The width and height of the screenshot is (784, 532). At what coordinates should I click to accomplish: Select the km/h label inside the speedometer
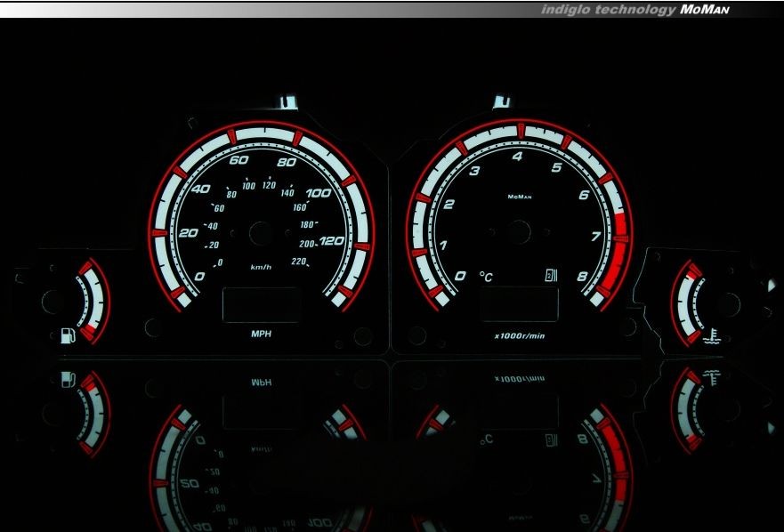pyautogui.click(x=261, y=267)
